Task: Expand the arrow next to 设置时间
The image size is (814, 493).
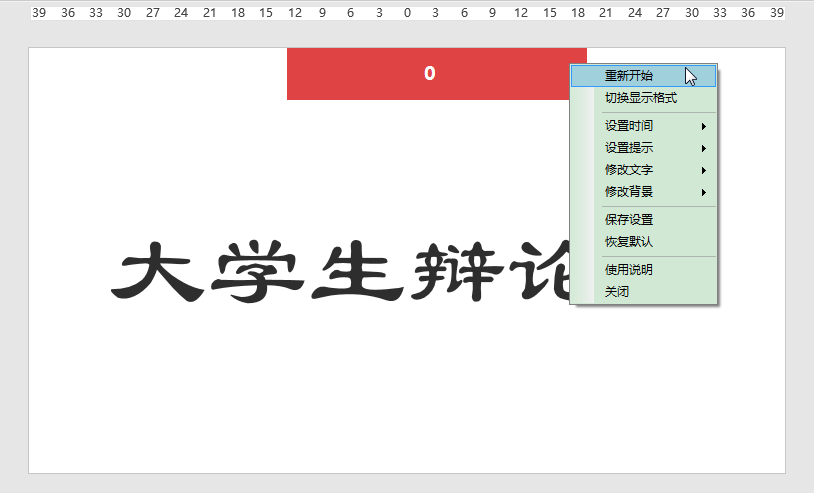Action: pos(703,127)
